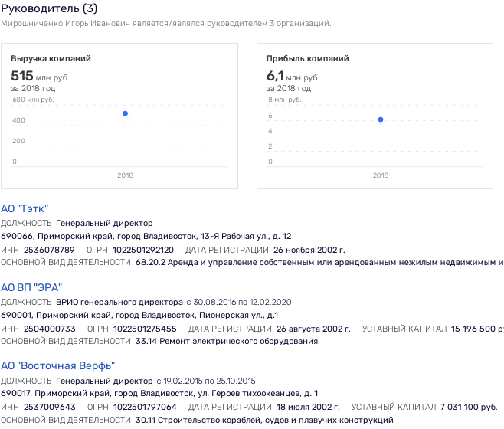Image resolution: width=504 pixels, height=429 pixels.
Task: Select authorized capital 7 031 100 руб.
Action: point(469,407)
